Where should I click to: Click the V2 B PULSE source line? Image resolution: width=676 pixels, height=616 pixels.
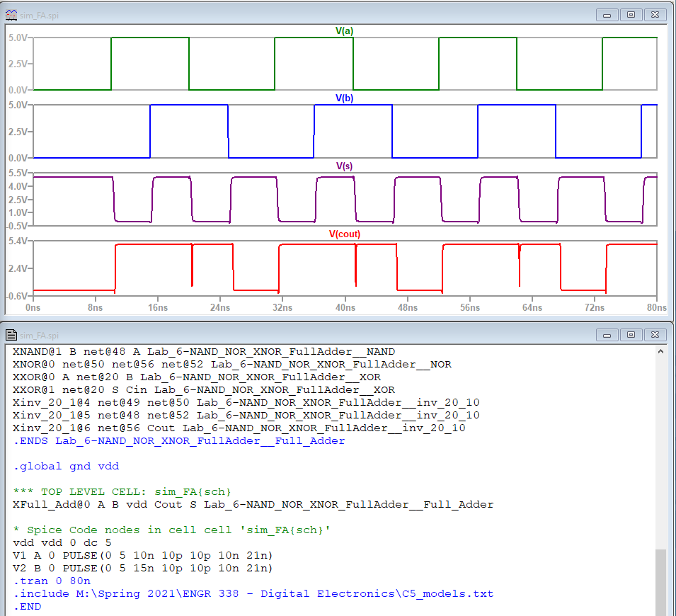tap(143, 569)
